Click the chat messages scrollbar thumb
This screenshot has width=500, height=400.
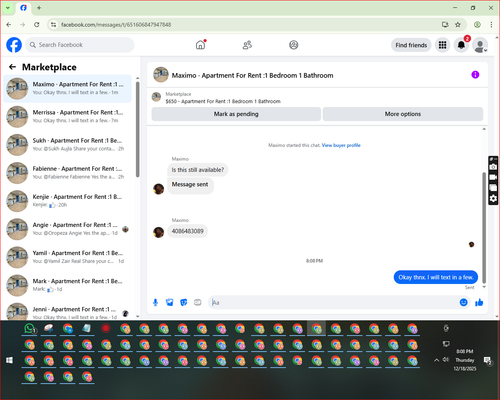[484, 228]
